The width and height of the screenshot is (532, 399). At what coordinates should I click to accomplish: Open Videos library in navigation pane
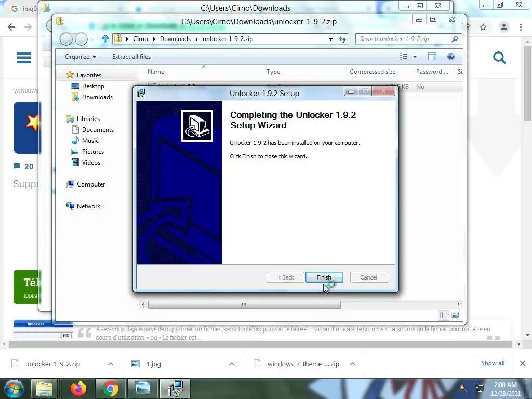click(91, 163)
